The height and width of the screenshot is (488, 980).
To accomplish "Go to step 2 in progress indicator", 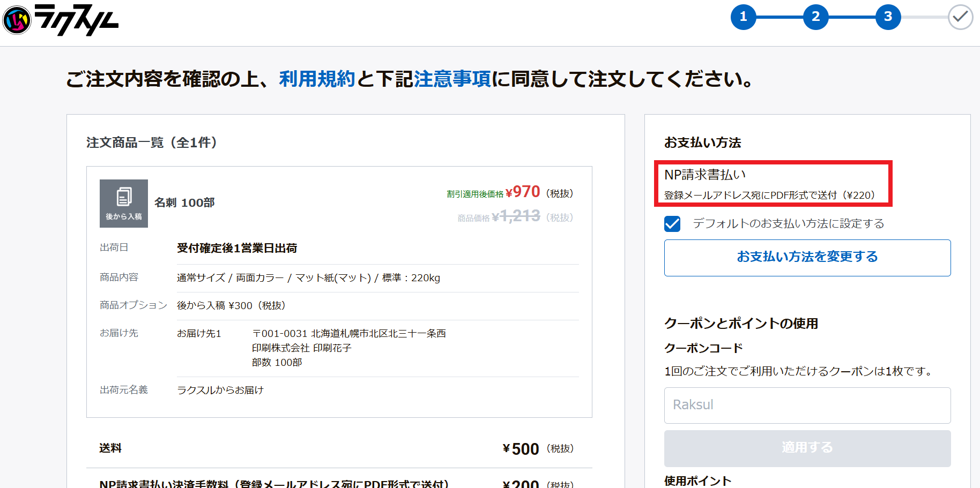I will pyautogui.click(x=815, y=17).
